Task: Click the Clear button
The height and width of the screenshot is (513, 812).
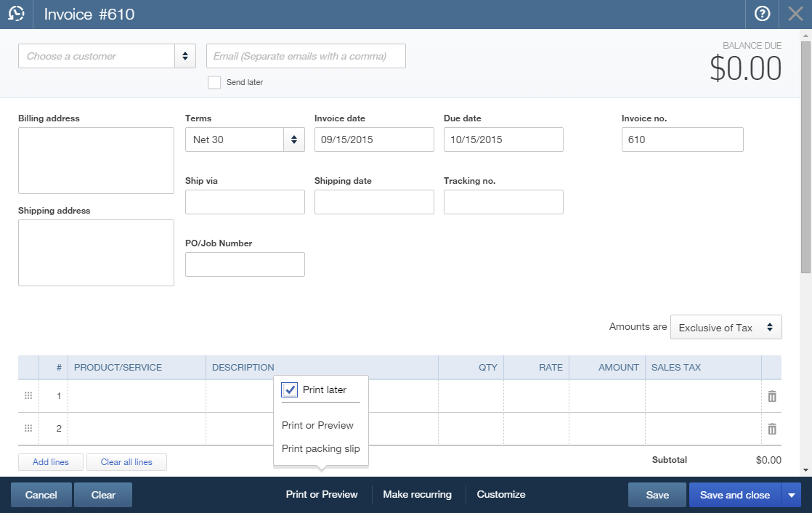Action: (x=103, y=495)
